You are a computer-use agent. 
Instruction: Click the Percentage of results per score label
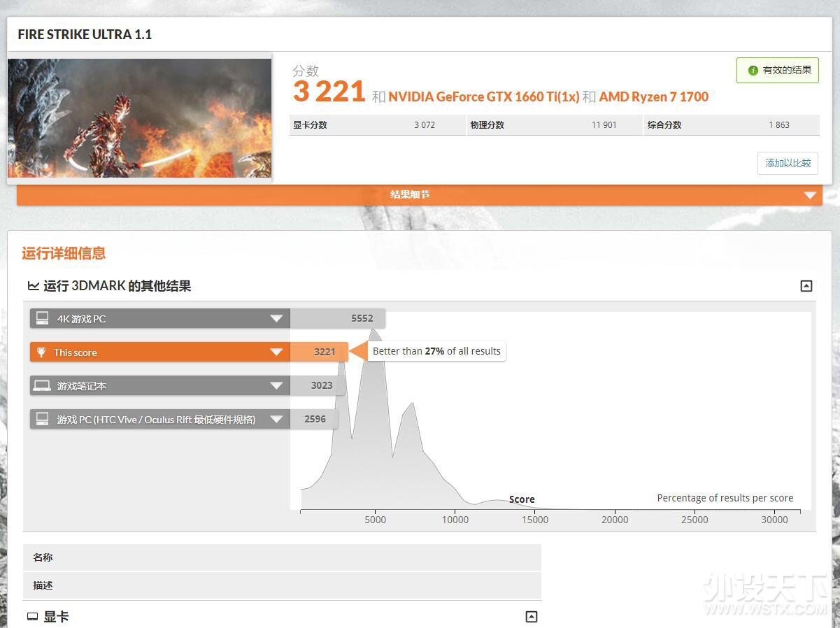click(x=725, y=498)
